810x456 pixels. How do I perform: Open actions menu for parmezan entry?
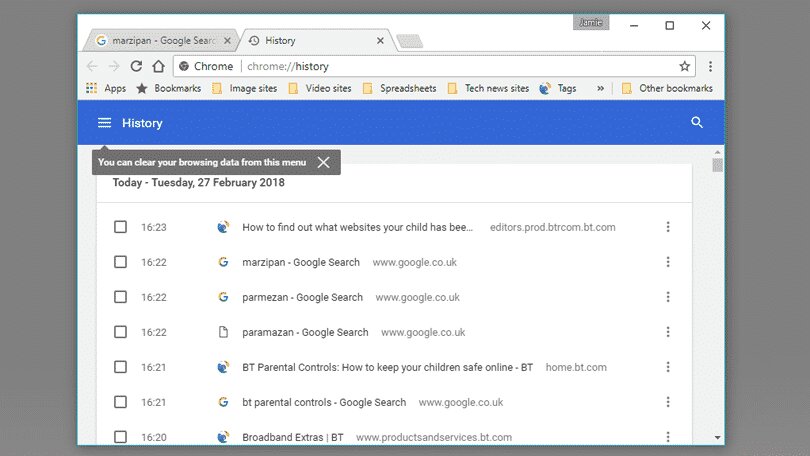pos(668,297)
